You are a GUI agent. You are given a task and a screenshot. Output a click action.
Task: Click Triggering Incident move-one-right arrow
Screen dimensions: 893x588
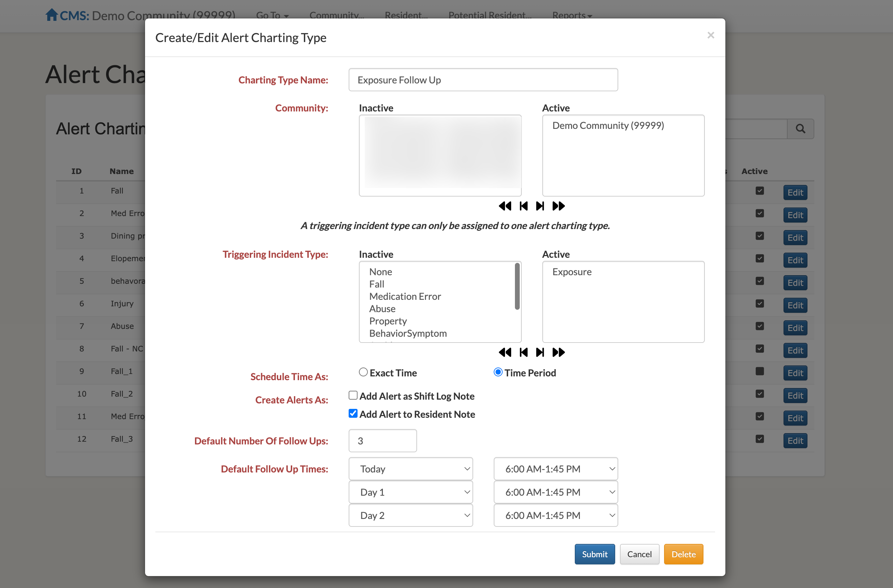540,352
